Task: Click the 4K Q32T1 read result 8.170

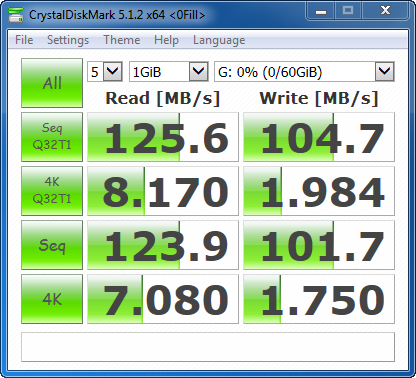Action: (163, 191)
